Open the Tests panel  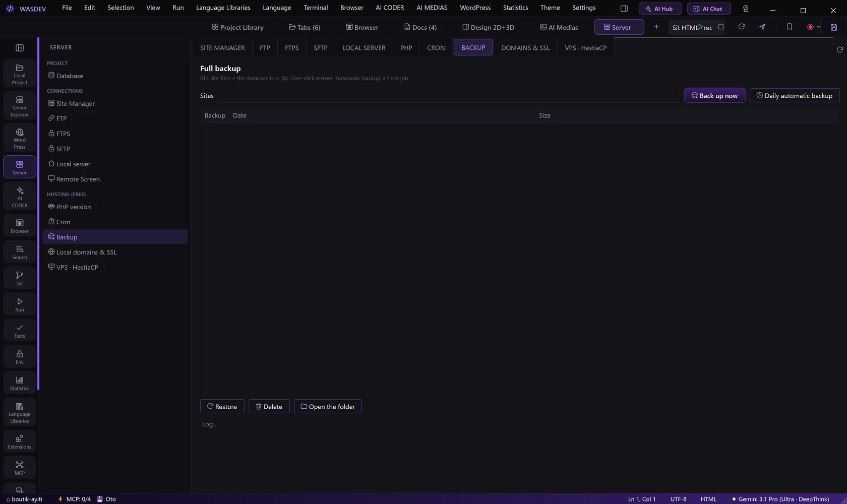(x=20, y=331)
